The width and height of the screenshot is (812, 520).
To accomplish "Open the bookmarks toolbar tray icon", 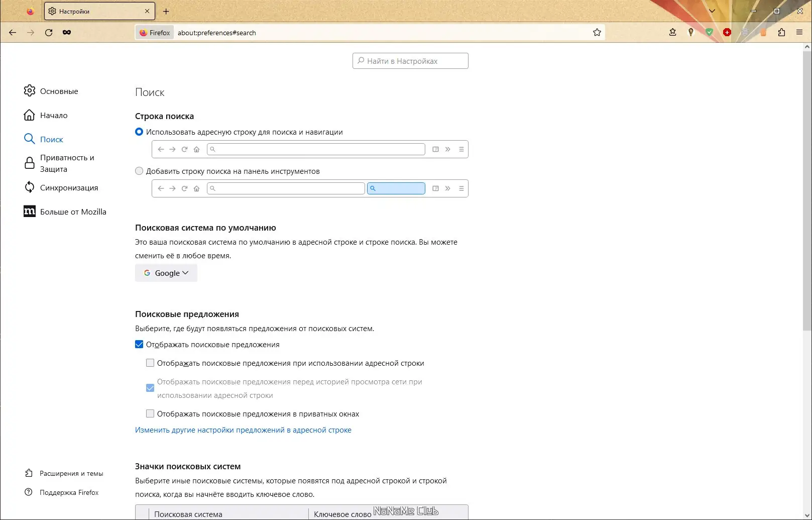I will tap(673, 32).
